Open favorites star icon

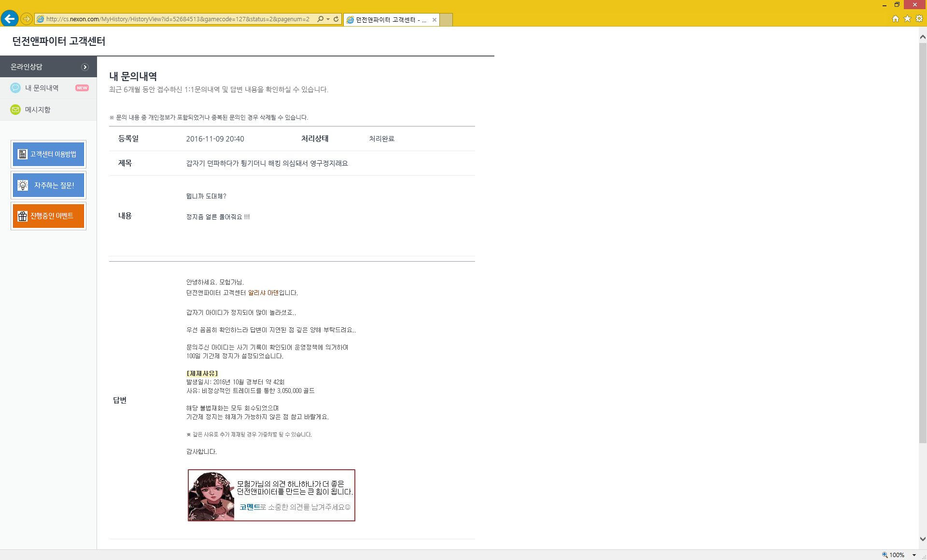pos(907,19)
